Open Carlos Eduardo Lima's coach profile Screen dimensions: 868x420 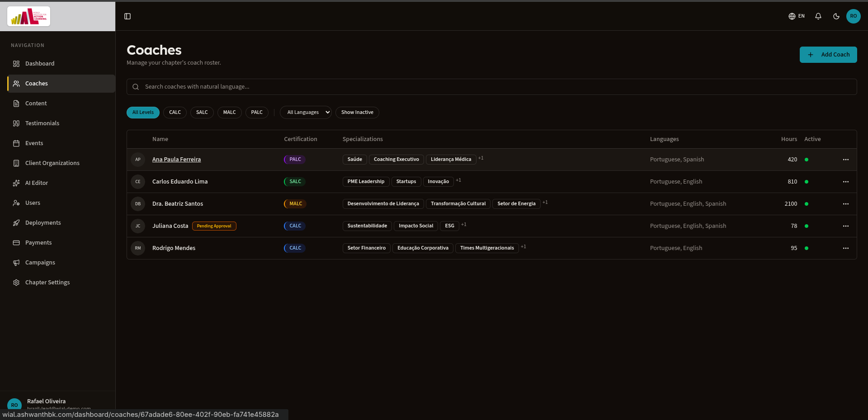coord(180,182)
